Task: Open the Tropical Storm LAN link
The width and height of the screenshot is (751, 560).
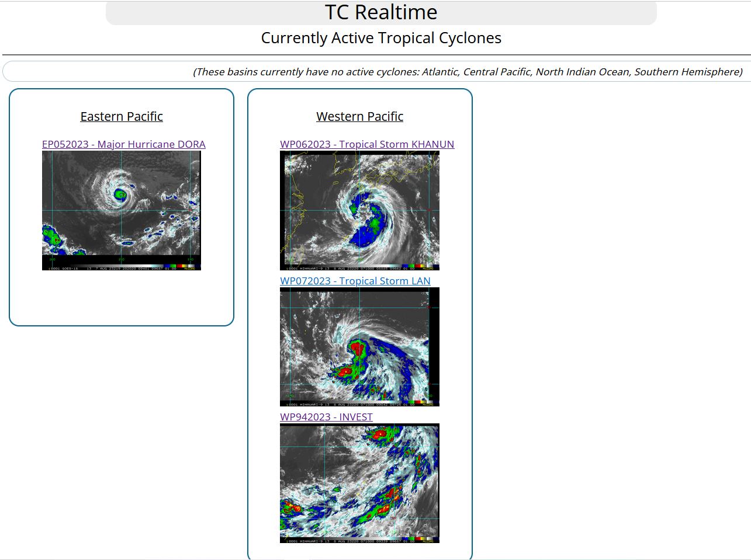Action: [355, 281]
